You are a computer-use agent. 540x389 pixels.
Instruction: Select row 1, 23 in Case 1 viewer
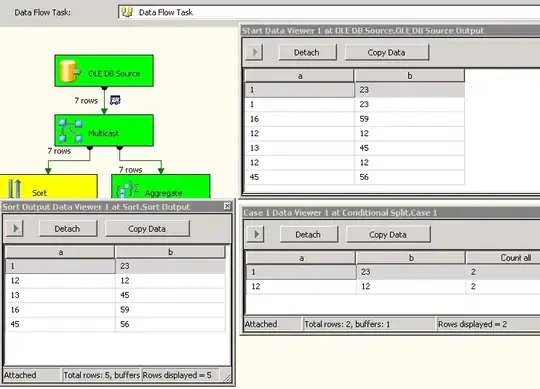(393, 272)
